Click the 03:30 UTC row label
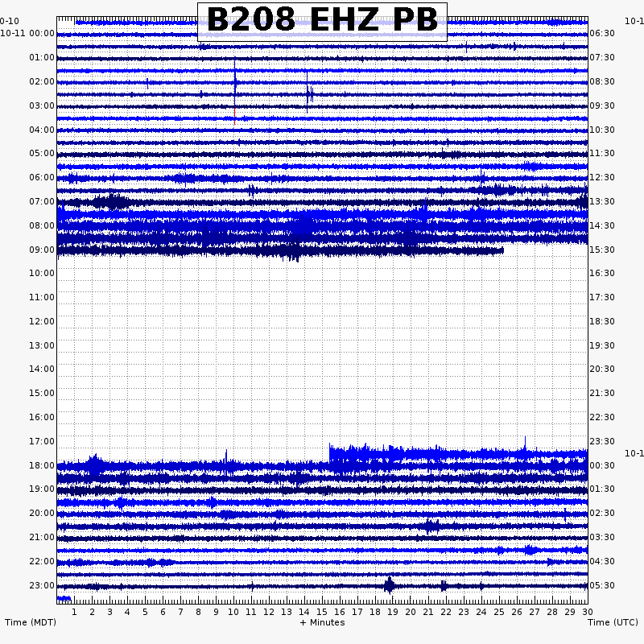The width and height of the screenshot is (644, 644). 602,537
